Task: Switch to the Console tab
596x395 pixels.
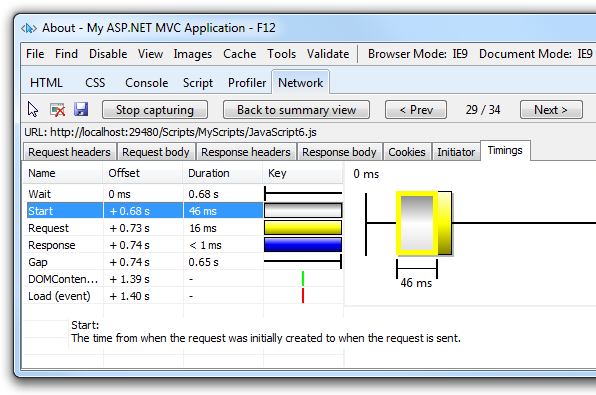Action: [x=147, y=83]
